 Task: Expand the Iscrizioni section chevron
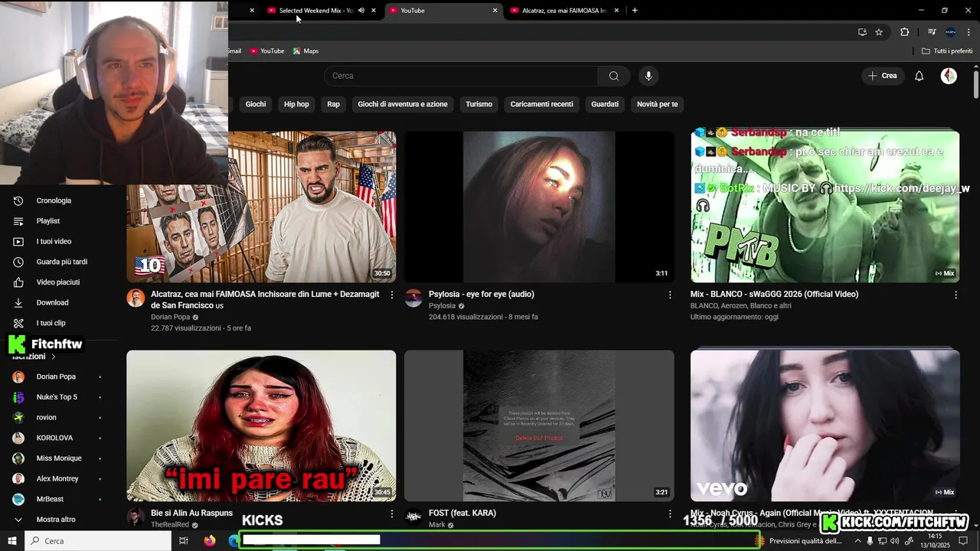(x=54, y=357)
